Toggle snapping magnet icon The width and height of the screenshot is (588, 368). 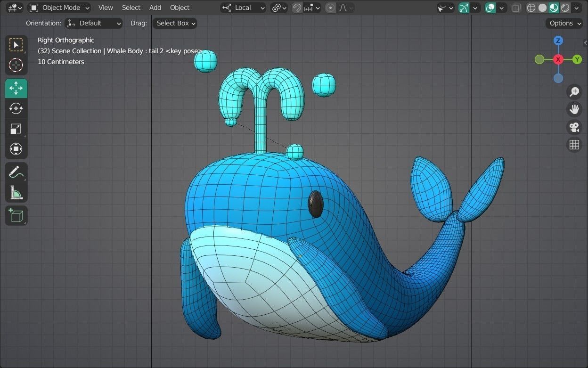click(x=297, y=8)
